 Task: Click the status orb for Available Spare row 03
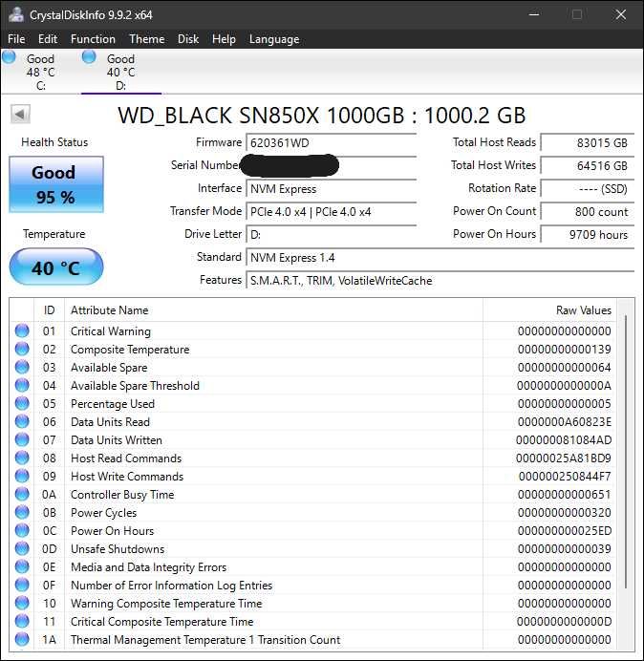22,367
